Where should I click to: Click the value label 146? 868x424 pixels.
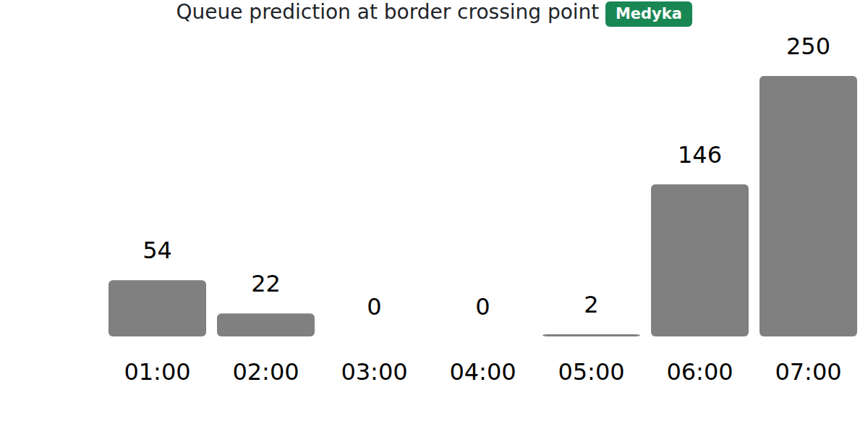coord(699,155)
